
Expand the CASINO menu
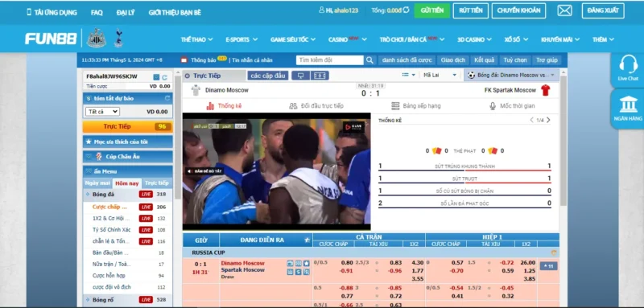[348, 39]
